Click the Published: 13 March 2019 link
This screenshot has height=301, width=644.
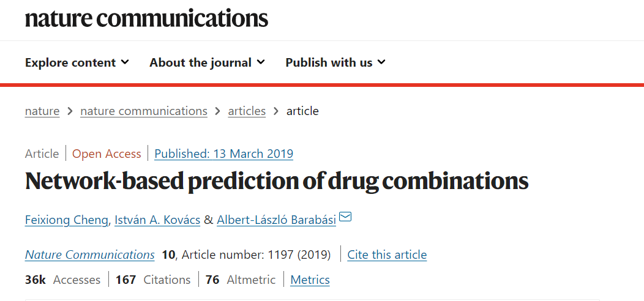click(223, 154)
